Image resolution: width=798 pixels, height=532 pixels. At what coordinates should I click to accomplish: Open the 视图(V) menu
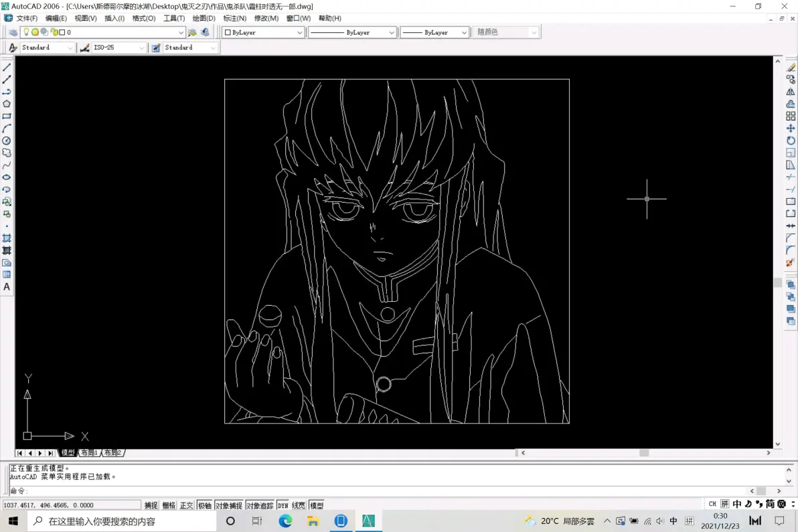[x=86, y=18]
